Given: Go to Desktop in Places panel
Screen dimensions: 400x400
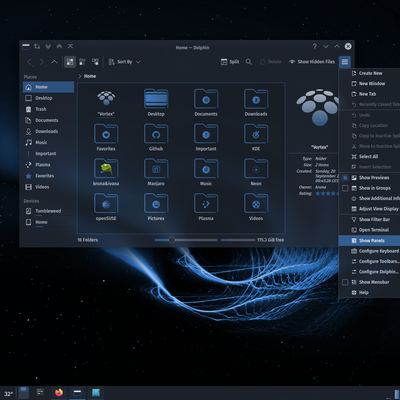Looking at the screenshot, I should [49, 98].
